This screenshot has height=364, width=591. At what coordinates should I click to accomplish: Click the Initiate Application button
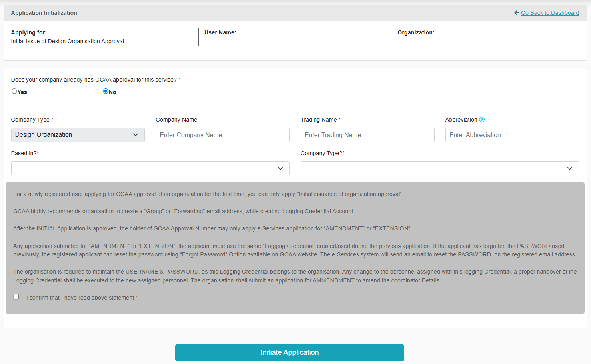[x=290, y=353]
